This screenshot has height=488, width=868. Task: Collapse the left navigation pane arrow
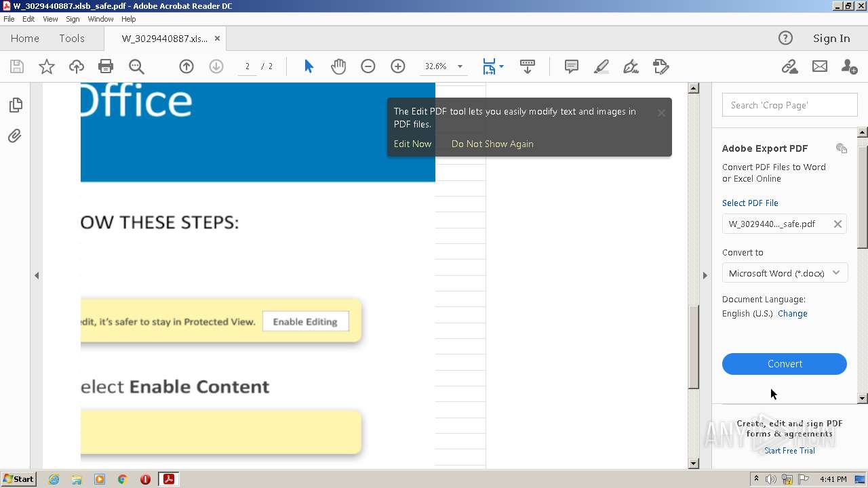(37, 275)
